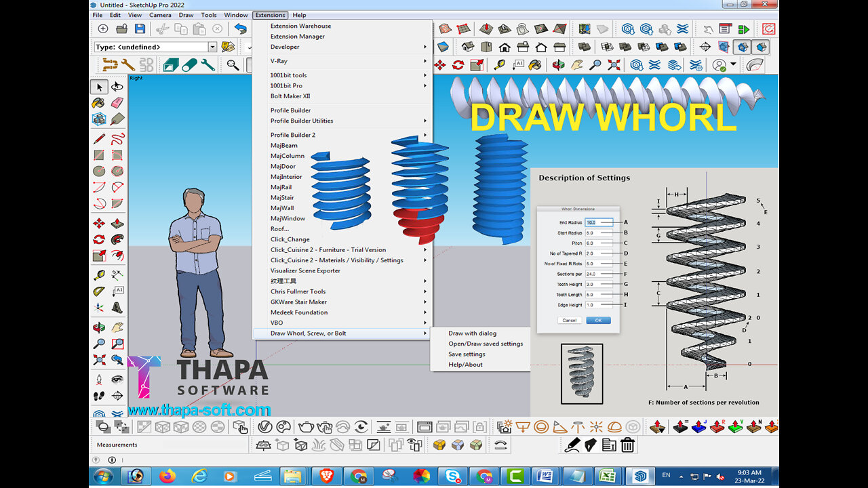Click the trash can icon in bottom toolbar

coord(627,445)
